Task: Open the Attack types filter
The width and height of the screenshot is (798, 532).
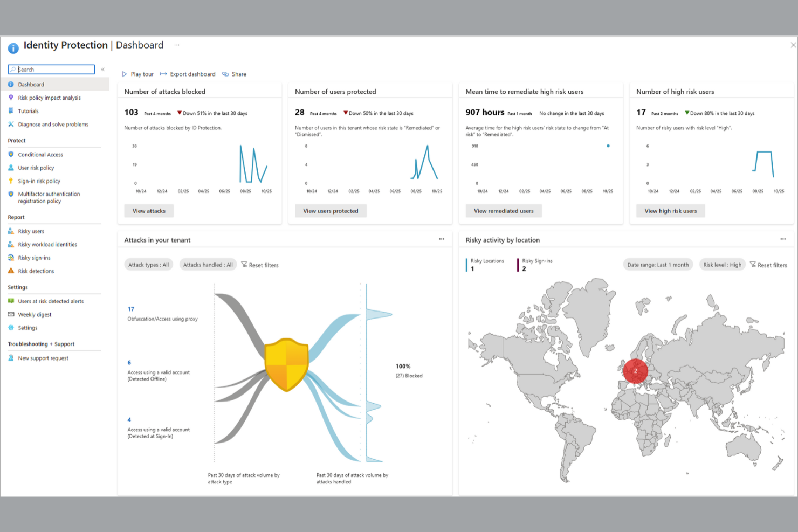Action: click(149, 265)
